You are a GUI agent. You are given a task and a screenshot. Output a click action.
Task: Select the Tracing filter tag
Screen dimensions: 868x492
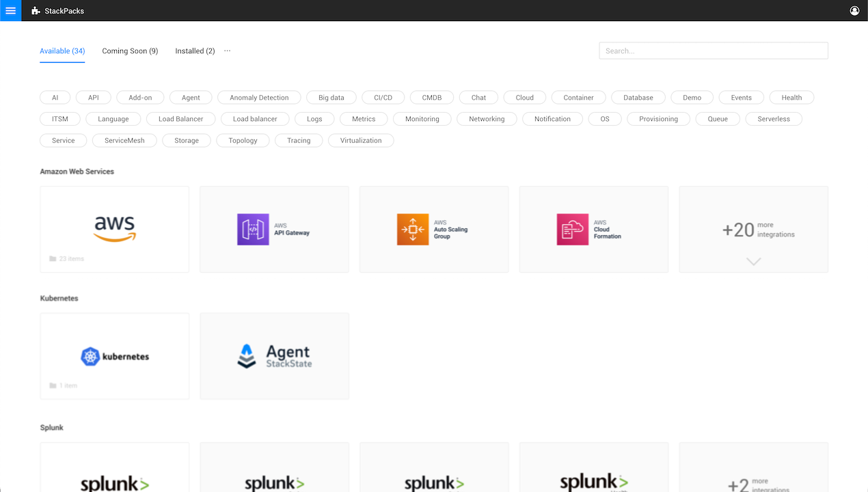299,140
